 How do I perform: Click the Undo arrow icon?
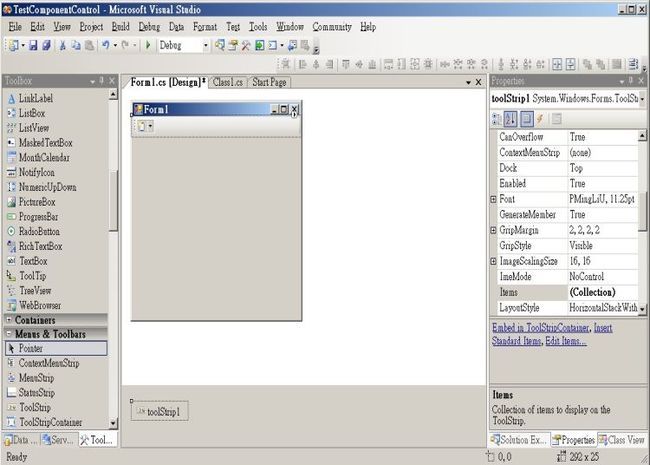106,45
